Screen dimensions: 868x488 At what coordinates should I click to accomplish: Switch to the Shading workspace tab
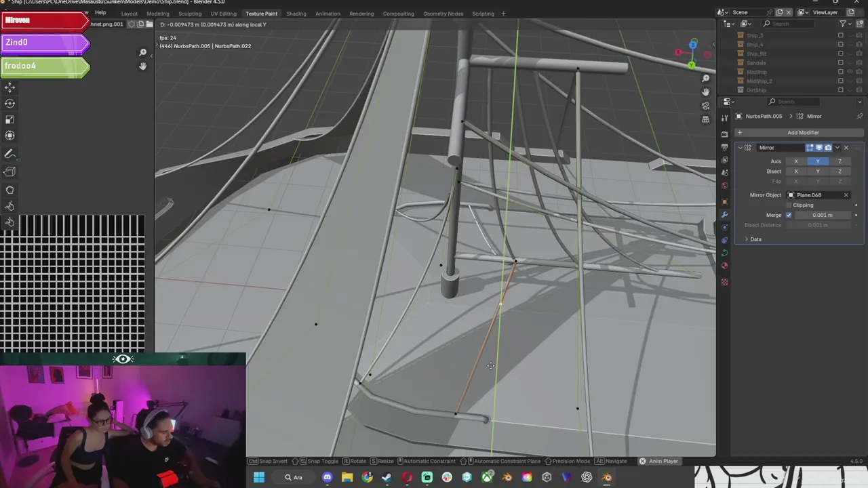click(296, 14)
